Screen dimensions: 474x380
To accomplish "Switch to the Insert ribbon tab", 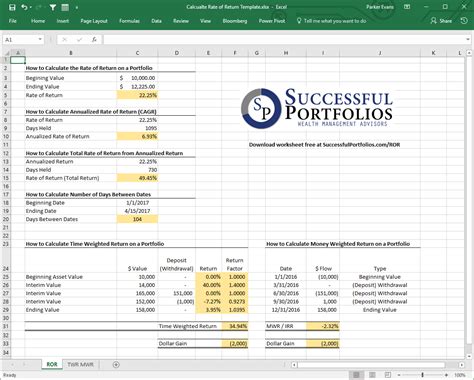I will [63, 21].
